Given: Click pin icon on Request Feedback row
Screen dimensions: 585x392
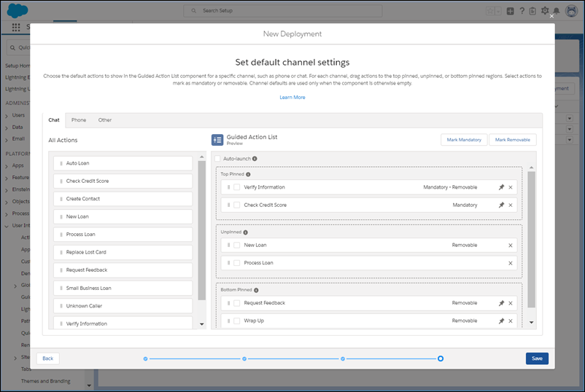Looking at the screenshot, I should pyautogui.click(x=501, y=303).
